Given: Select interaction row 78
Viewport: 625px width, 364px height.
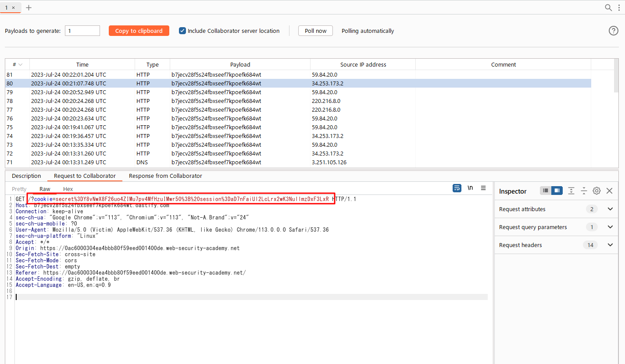Looking at the screenshot, I should pyautogui.click(x=298, y=101).
